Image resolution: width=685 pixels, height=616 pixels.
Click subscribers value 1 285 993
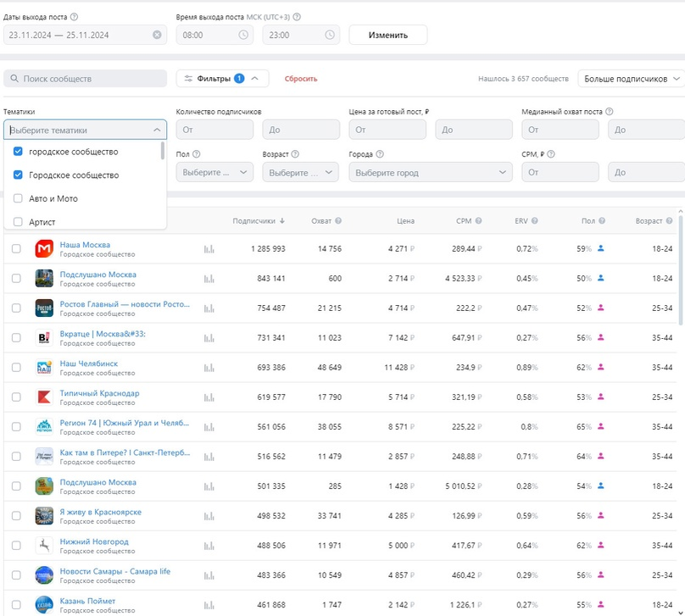click(268, 249)
